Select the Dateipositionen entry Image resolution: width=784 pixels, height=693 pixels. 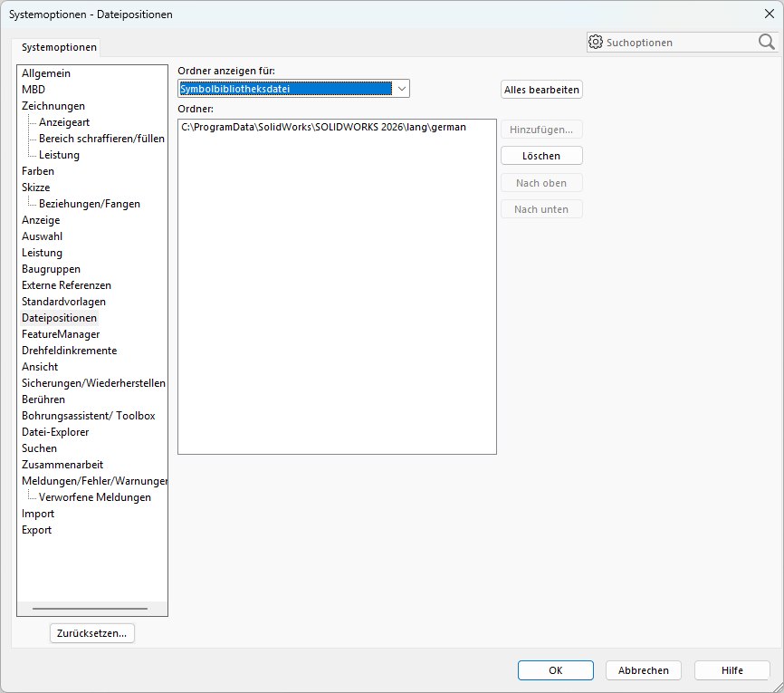pos(59,317)
